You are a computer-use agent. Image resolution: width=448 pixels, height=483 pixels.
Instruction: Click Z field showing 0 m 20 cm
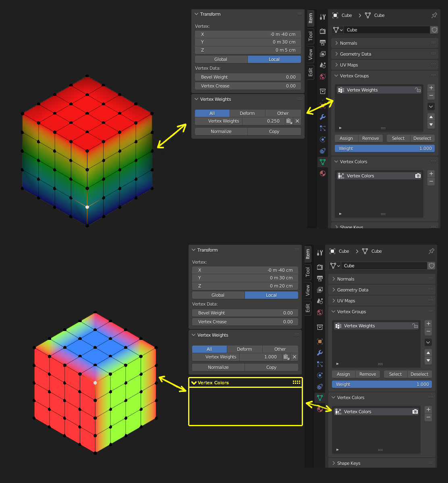click(x=245, y=286)
